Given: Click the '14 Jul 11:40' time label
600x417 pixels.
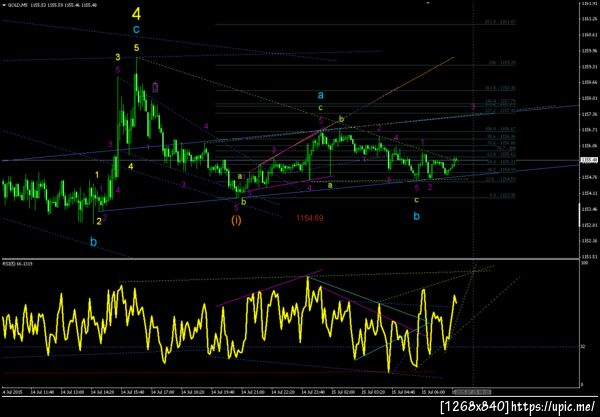Looking at the screenshot, I should [42, 392].
